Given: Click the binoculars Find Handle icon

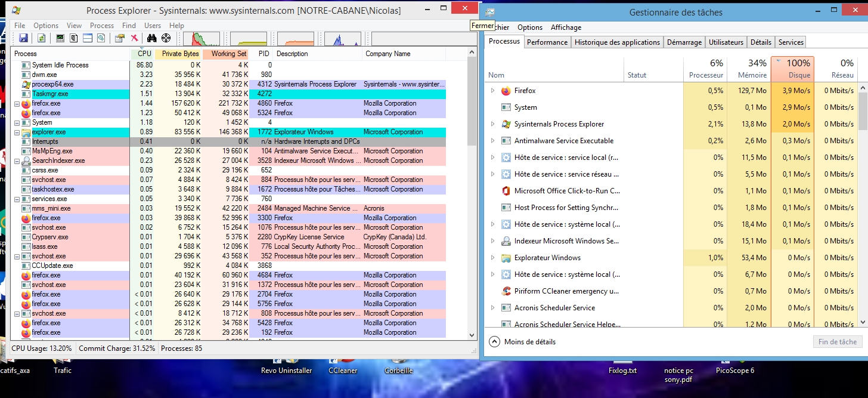Looking at the screenshot, I should pos(151,38).
